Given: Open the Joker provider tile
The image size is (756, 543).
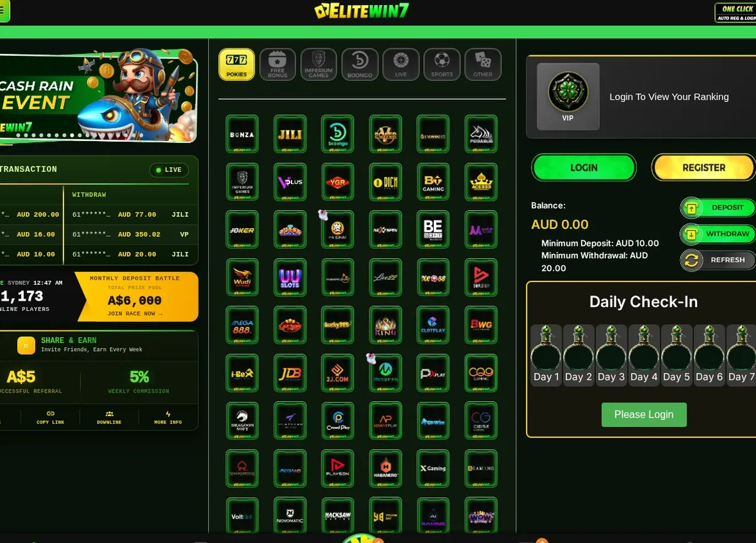Looking at the screenshot, I should coord(242,229).
